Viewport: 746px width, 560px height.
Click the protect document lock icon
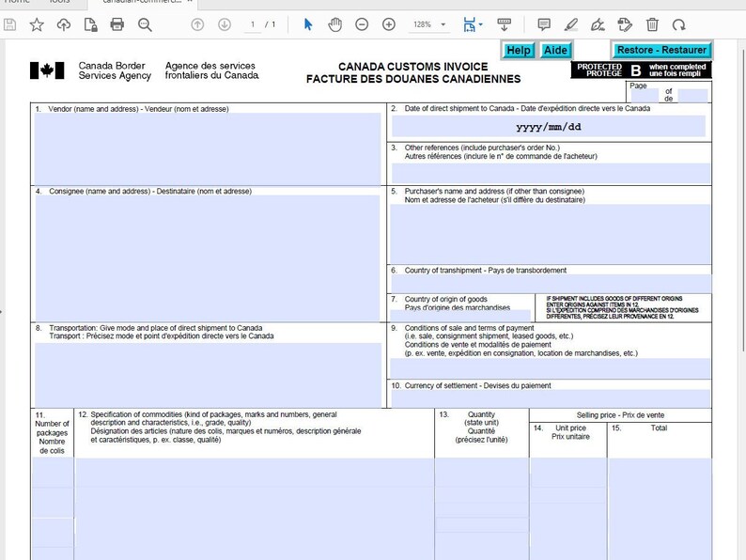tap(90, 24)
